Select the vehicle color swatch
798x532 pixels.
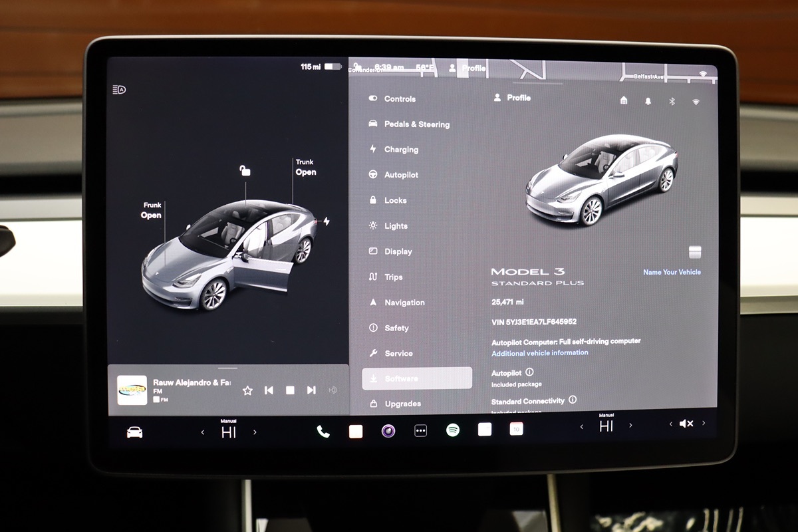click(x=695, y=252)
